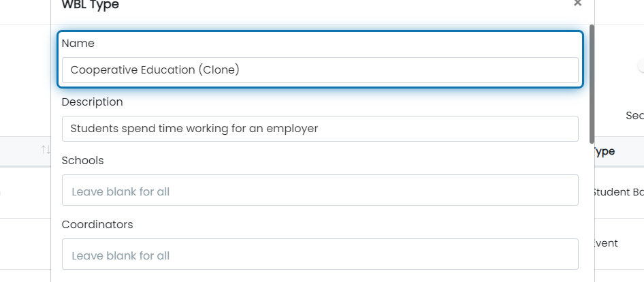Open the Schools multi-select dropdown

pyautogui.click(x=320, y=190)
